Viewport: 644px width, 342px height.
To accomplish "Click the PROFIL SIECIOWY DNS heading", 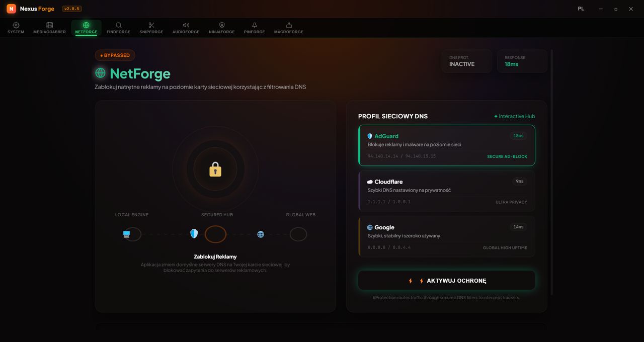I will [x=393, y=116].
